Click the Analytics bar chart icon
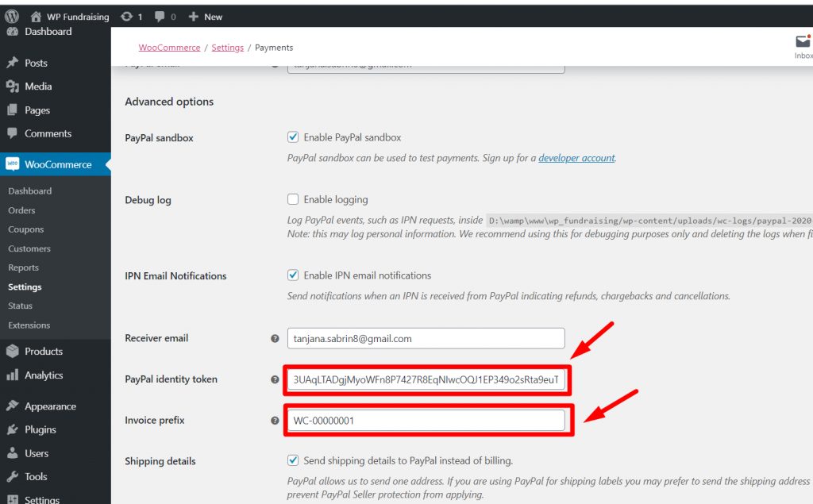Screen dimensions: 813x504 coord(13,375)
